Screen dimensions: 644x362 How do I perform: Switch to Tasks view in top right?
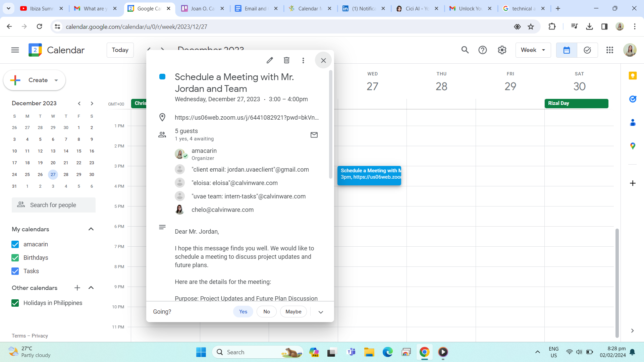click(587, 50)
